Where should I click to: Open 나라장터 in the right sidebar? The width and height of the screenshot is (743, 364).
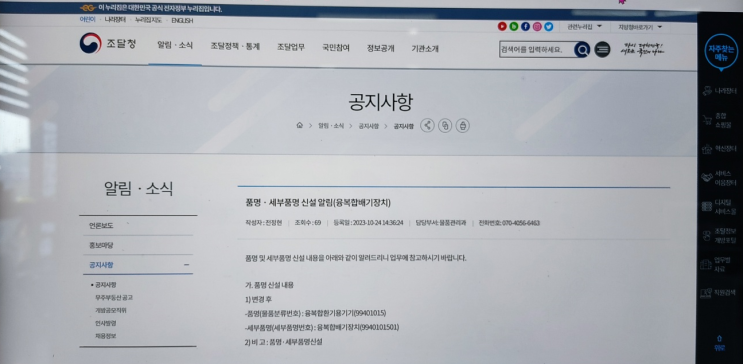click(719, 91)
